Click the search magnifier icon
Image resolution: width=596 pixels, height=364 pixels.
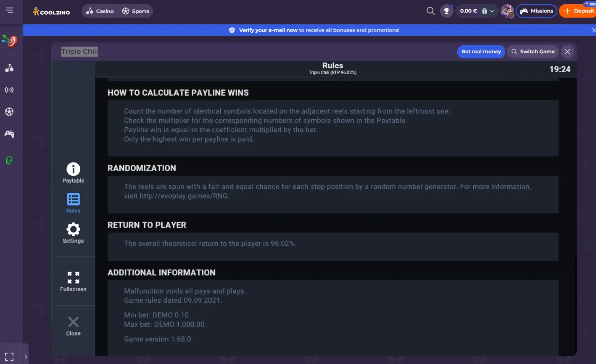[431, 11]
